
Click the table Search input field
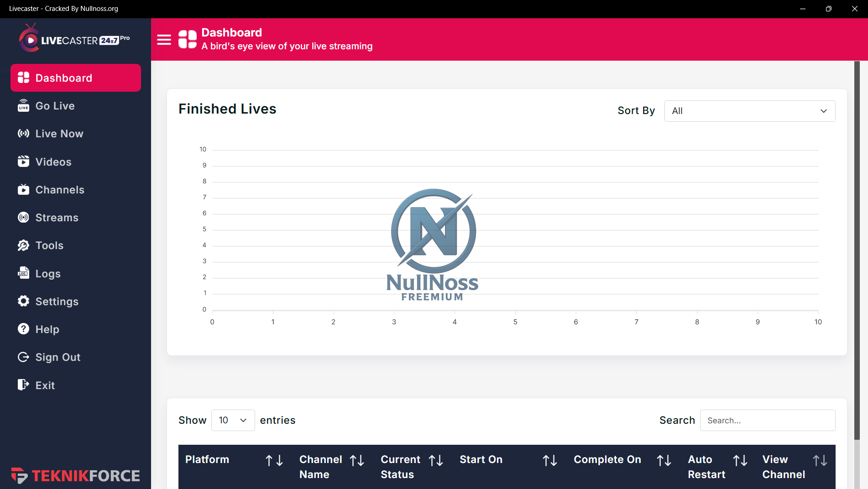767,421
